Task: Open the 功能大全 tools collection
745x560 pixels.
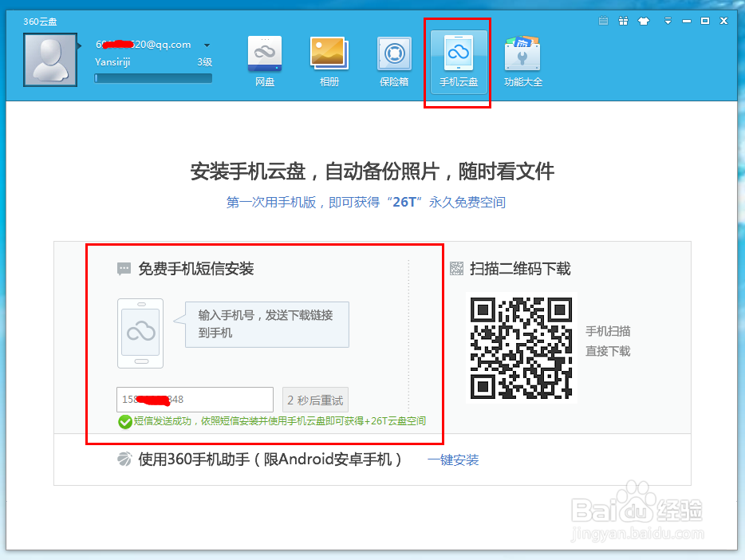Action: tap(522, 61)
